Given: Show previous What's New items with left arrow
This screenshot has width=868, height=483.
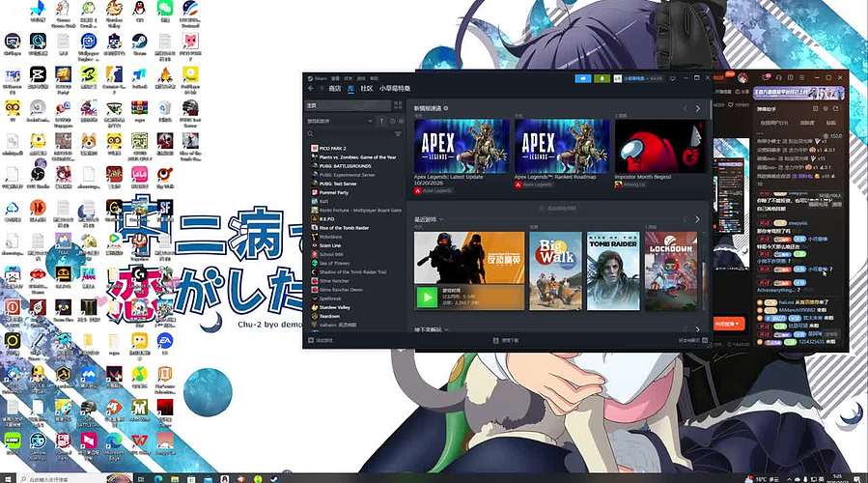Looking at the screenshot, I should (x=686, y=108).
